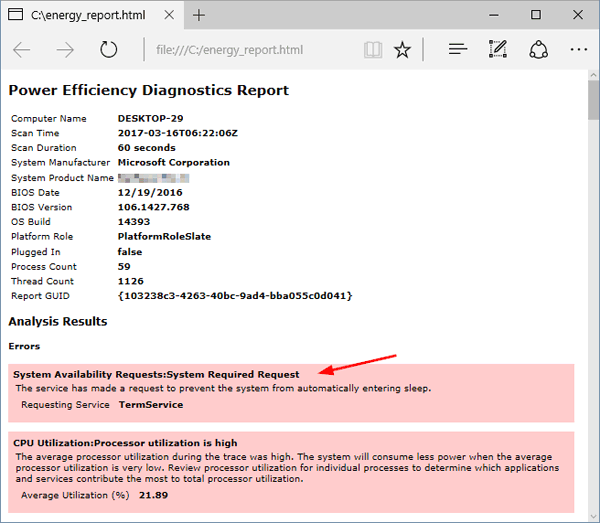Go back using the Back arrow

pyautogui.click(x=22, y=50)
